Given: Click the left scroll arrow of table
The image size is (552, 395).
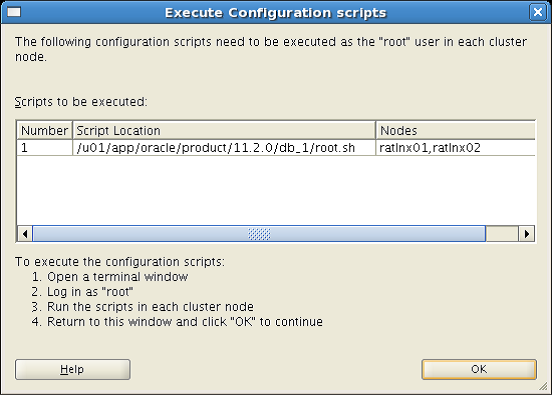Looking at the screenshot, I should coord(25,234).
